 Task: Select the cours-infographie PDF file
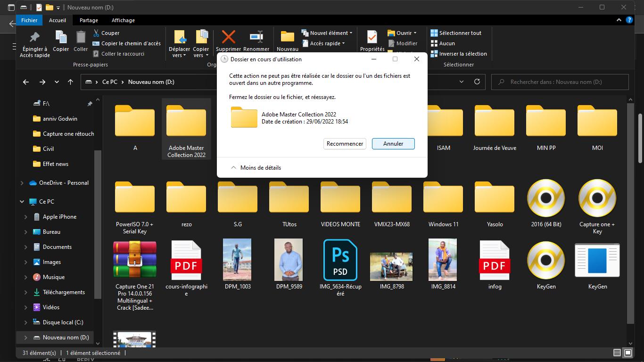[x=186, y=260]
